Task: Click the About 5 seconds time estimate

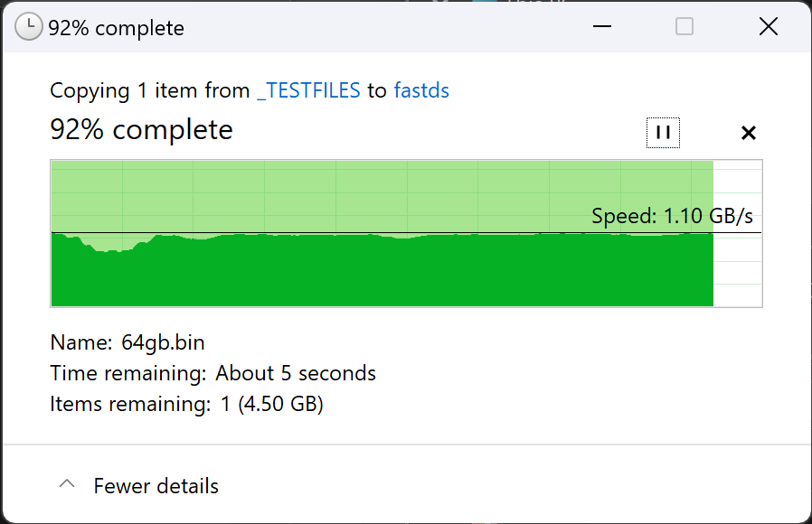Action: [295, 373]
